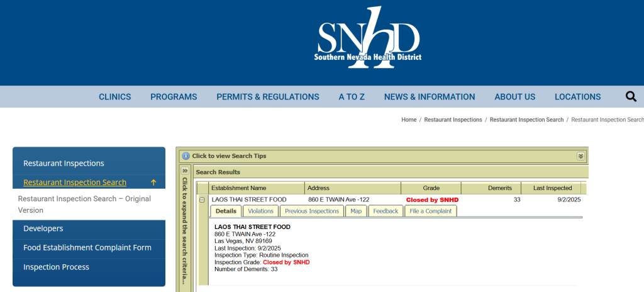644x292 pixels.
Task: Click the Search Results panel header
Action: tap(391, 172)
